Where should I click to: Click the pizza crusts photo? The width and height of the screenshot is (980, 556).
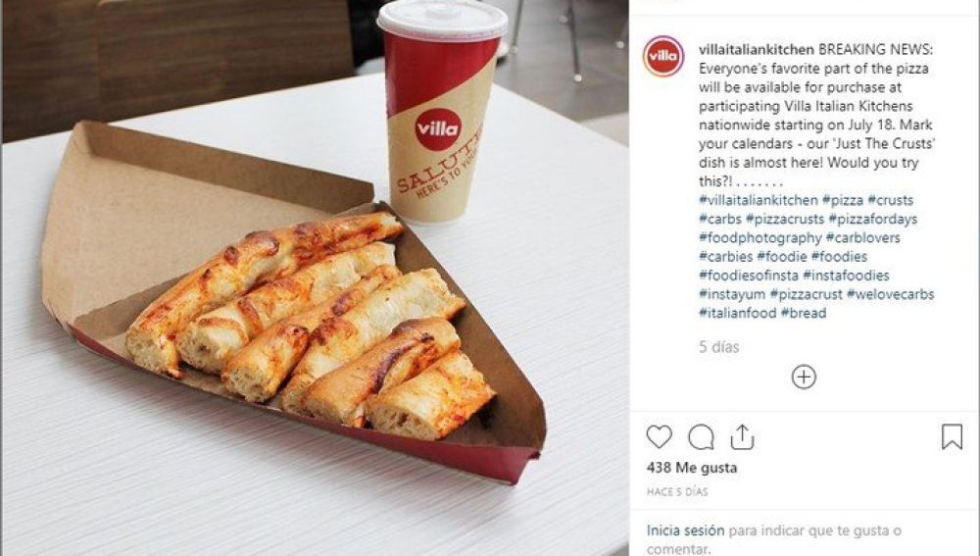coord(315,278)
